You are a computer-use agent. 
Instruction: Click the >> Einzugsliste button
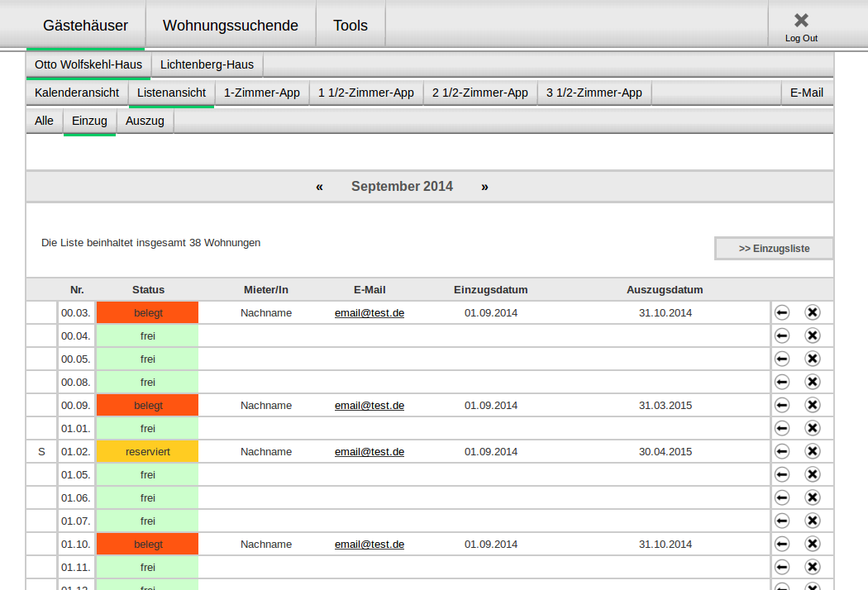point(774,249)
